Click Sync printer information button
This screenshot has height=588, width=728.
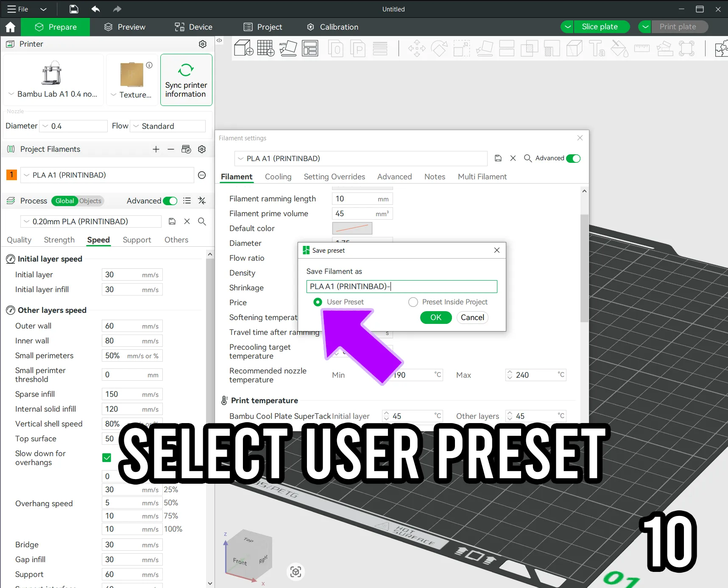pos(186,80)
